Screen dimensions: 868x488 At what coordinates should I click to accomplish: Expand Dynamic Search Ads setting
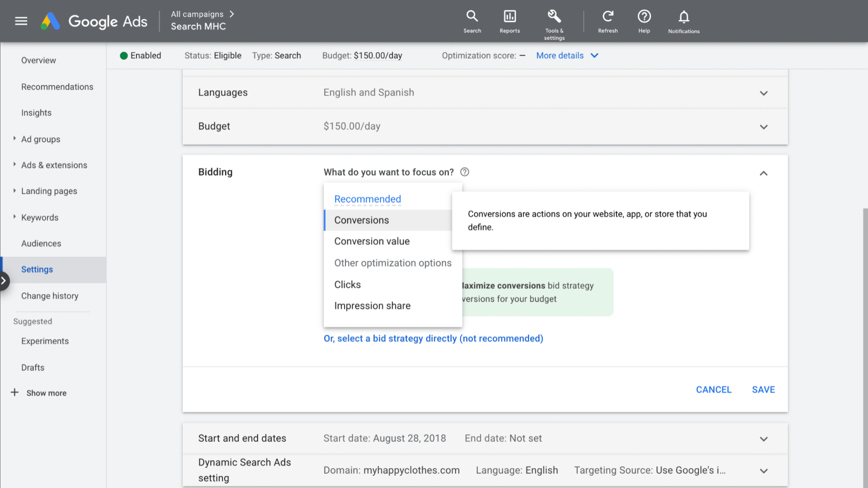(764, 471)
